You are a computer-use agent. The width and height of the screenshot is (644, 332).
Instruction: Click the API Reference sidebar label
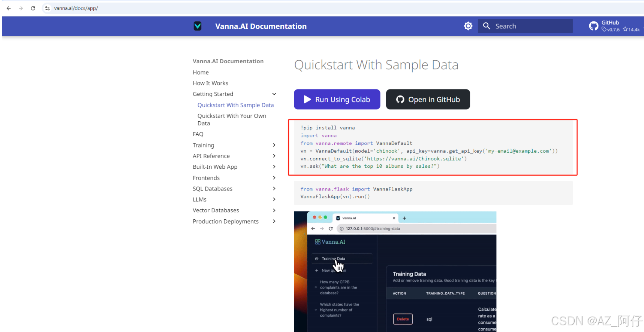[211, 156]
